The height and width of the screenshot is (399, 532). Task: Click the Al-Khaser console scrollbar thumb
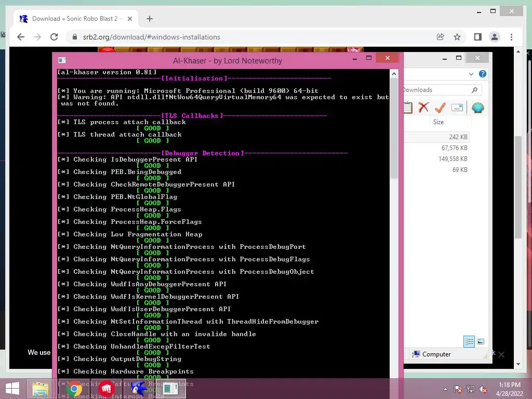click(394, 129)
